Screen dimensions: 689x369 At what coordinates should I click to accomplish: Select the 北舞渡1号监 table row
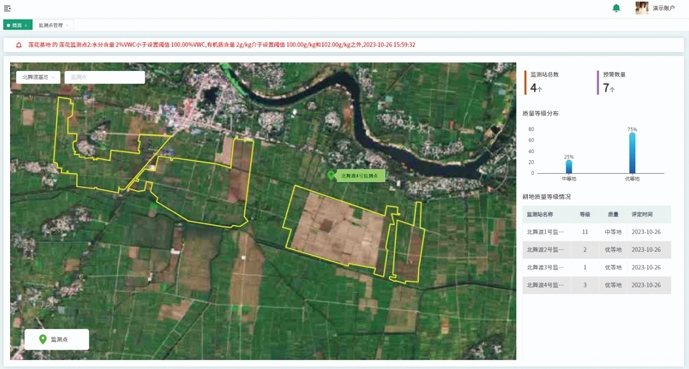coord(597,232)
